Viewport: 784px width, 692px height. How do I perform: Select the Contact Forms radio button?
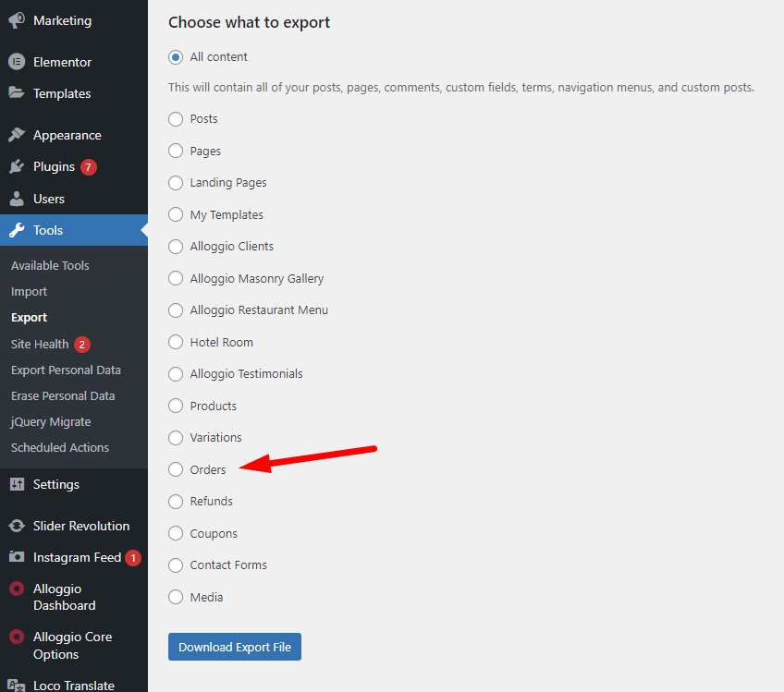pos(176,565)
